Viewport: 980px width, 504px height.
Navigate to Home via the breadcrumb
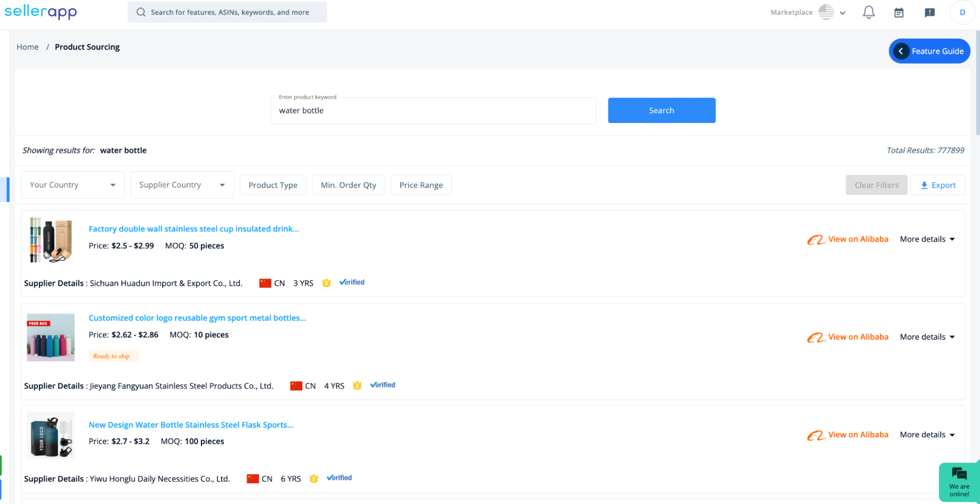(27, 47)
